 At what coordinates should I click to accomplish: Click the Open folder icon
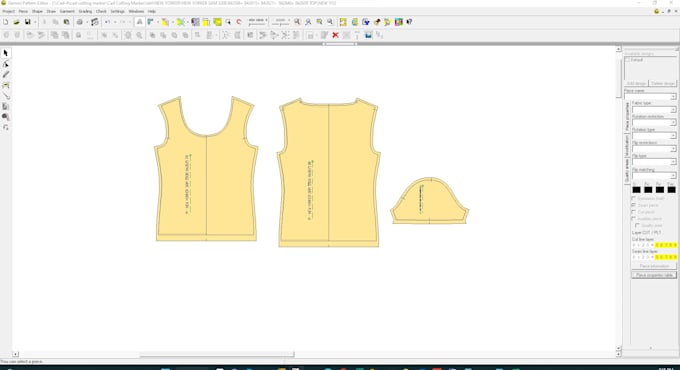pyautogui.click(x=16, y=22)
